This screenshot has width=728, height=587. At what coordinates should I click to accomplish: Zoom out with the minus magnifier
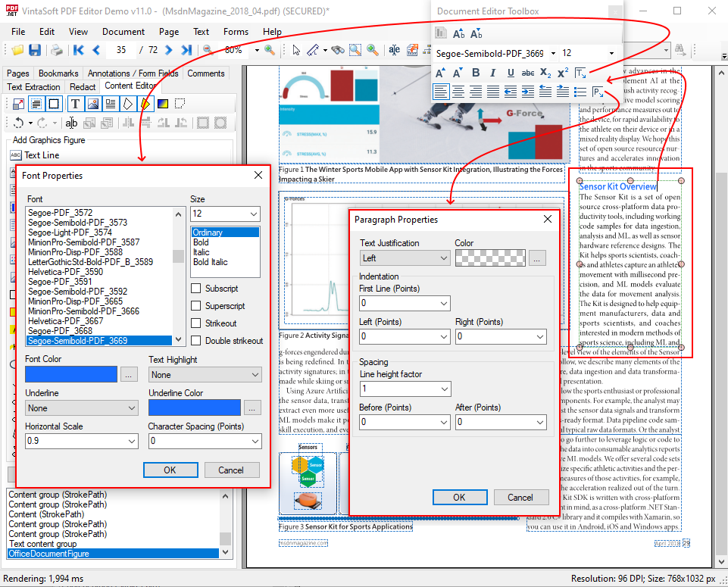pyautogui.click(x=208, y=50)
